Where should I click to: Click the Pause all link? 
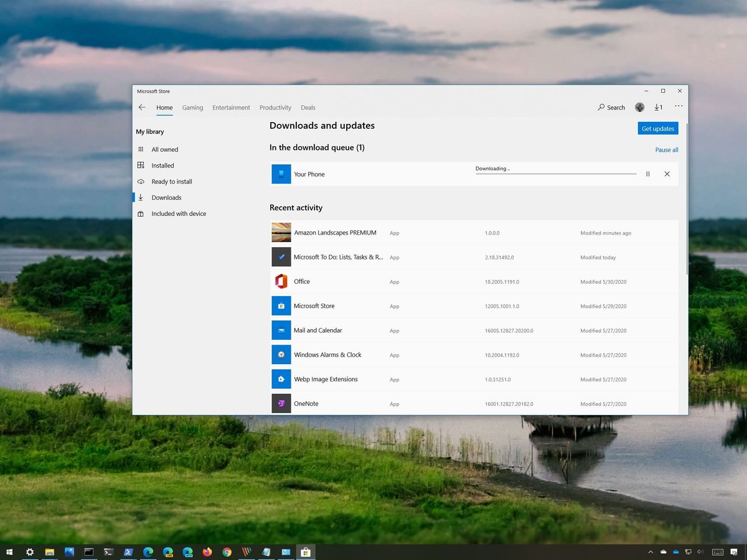666,149
